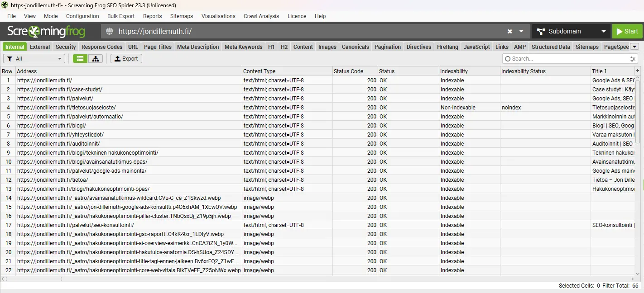Viewport: 644px width, 293px height.
Task: Switch to the Response Codes tab
Action: (102, 47)
